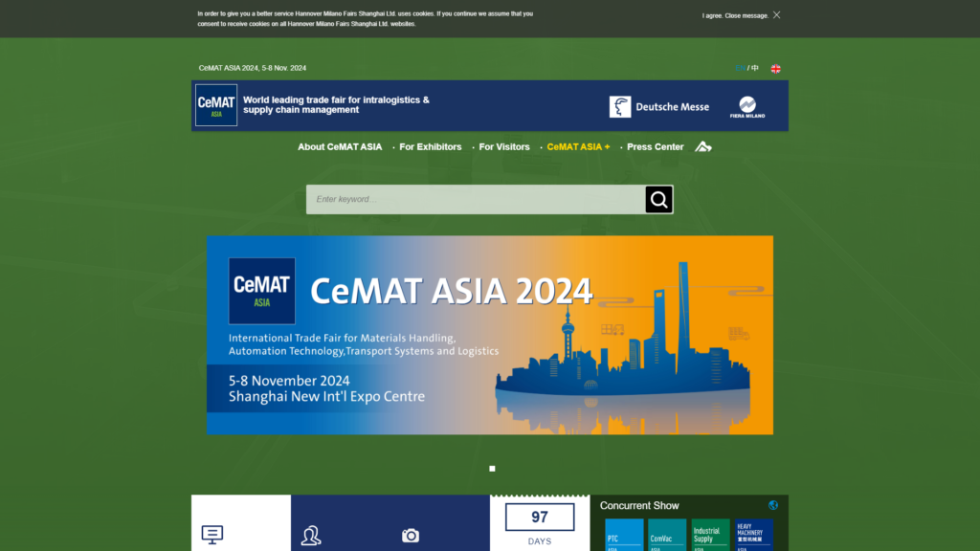The height and width of the screenshot is (551, 980).
Task: Click the globe icon beside Concurrent Show
Action: pos(773,505)
